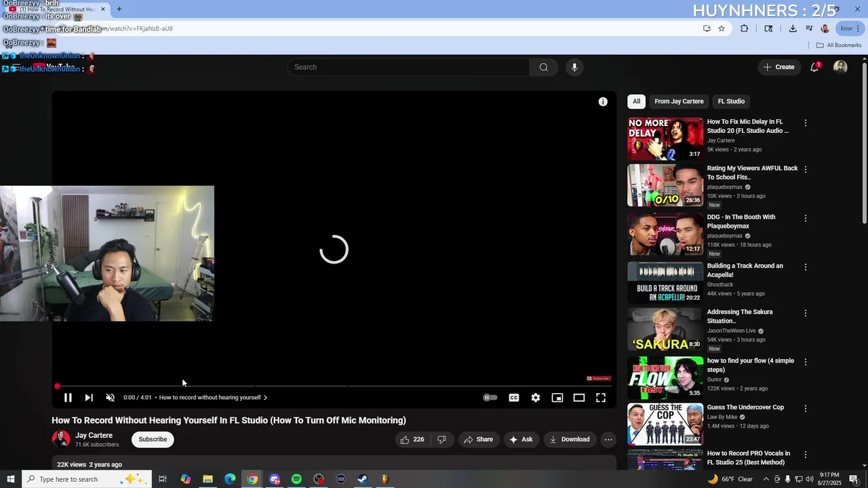The image size is (868, 488).
Task: Download the video
Action: 570,439
